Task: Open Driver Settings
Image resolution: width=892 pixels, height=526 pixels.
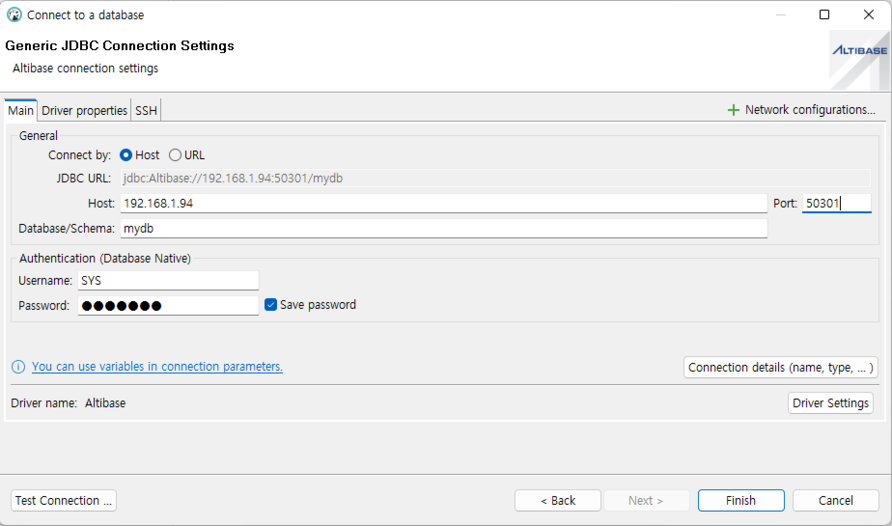Action: 830,403
